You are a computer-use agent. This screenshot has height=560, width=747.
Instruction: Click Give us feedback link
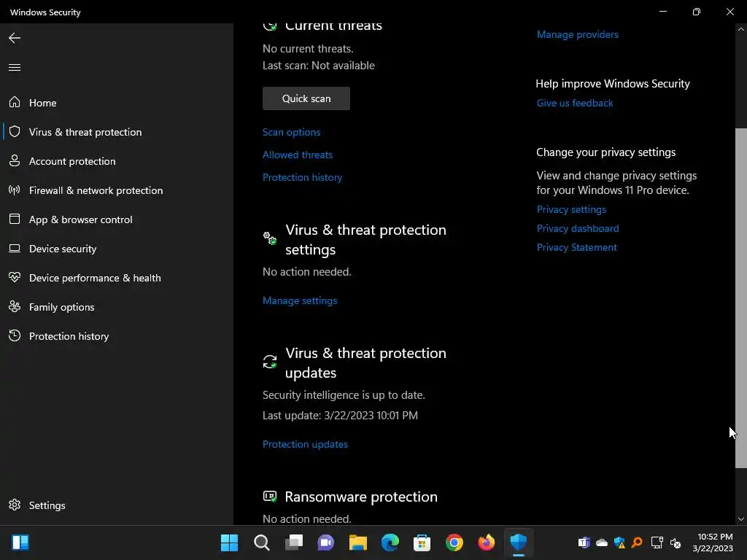(575, 103)
